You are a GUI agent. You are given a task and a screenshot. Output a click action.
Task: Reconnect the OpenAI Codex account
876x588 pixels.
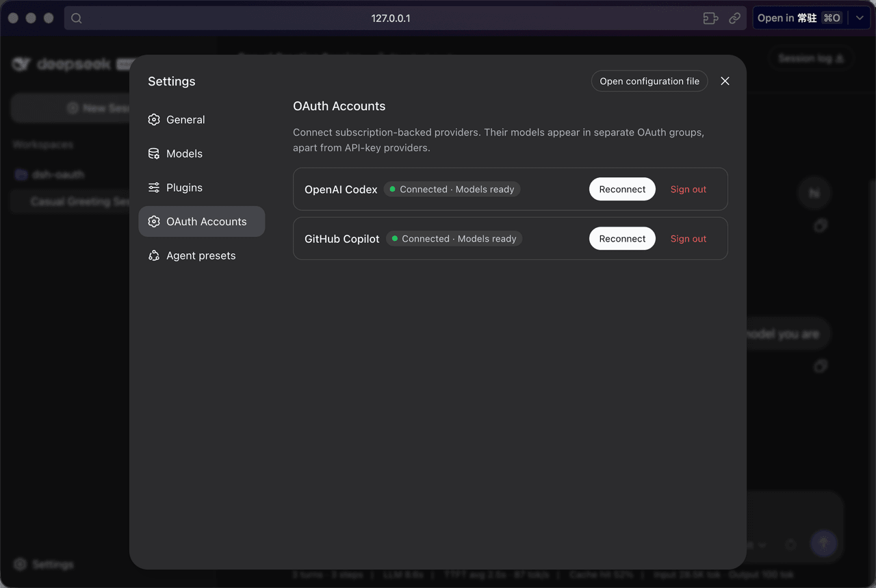(x=622, y=190)
